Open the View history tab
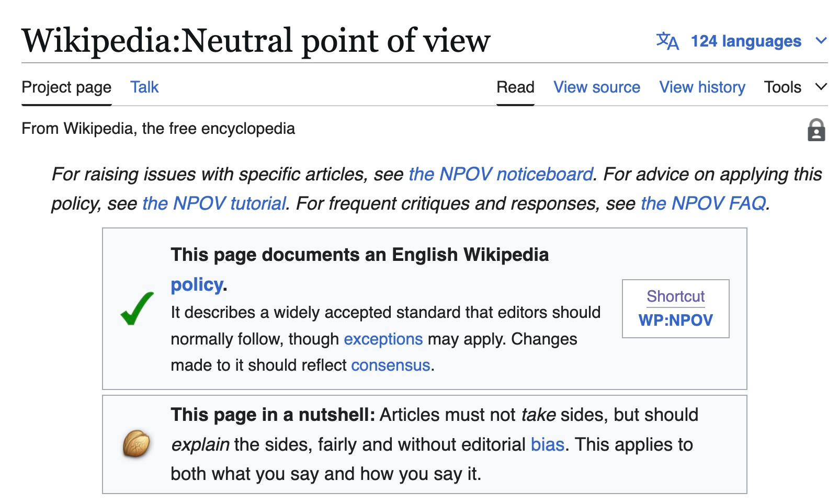The height and width of the screenshot is (504, 839). click(702, 87)
